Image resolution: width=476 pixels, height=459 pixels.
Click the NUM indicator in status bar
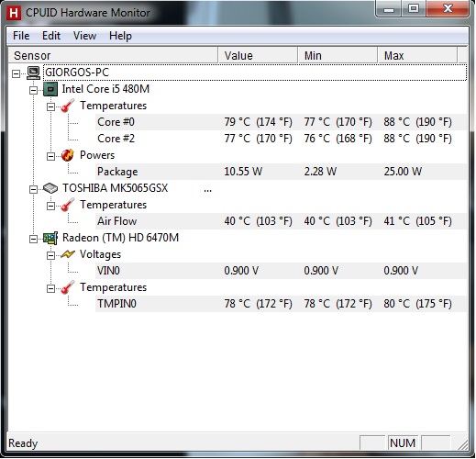[403, 443]
